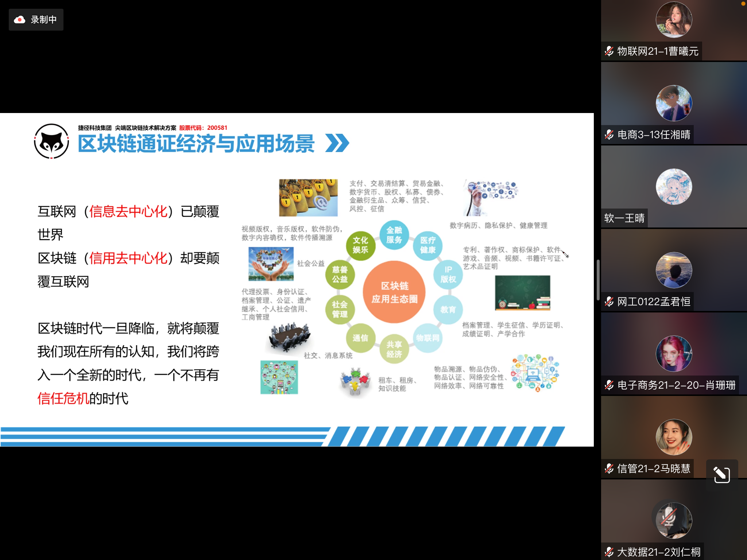
Task: Click muted mic icon beside 信管21-2马晓慧
Action: [x=609, y=468]
